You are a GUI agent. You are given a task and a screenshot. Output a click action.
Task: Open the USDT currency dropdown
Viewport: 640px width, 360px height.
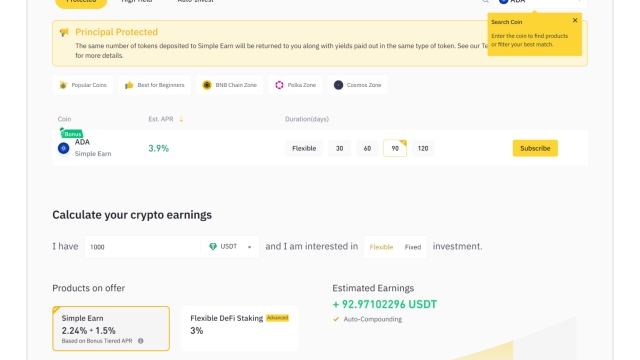[x=230, y=247]
